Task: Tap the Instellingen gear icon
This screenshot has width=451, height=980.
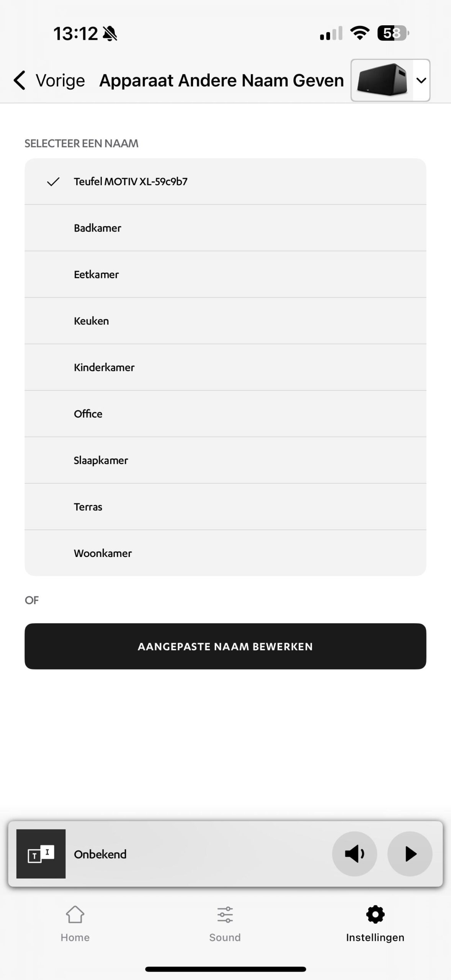Action: click(375, 915)
